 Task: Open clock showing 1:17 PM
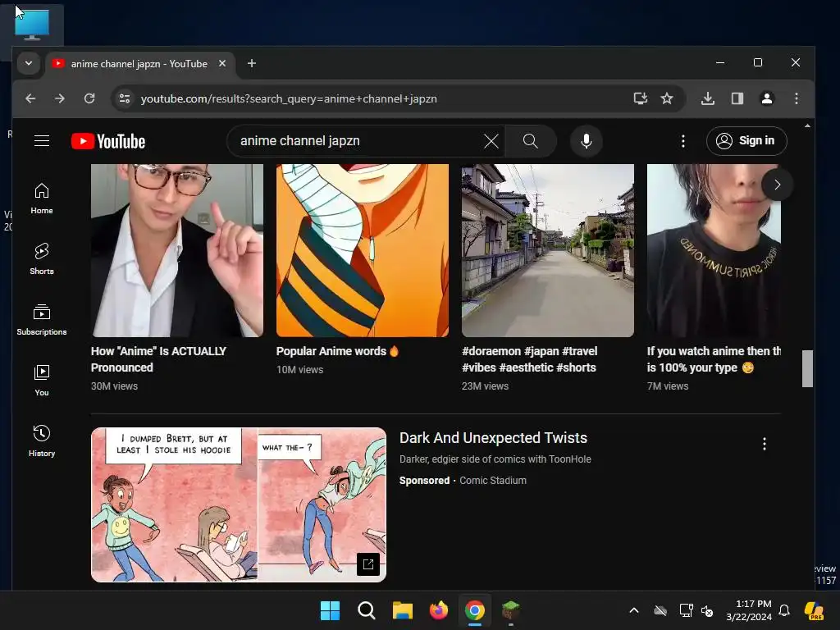click(x=749, y=610)
